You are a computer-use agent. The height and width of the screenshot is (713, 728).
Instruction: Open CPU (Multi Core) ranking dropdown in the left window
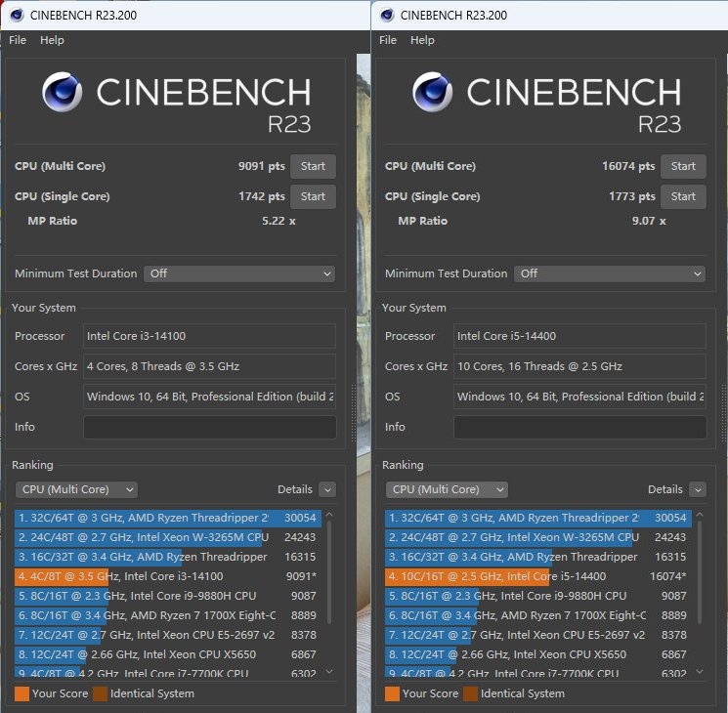pos(76,489)
